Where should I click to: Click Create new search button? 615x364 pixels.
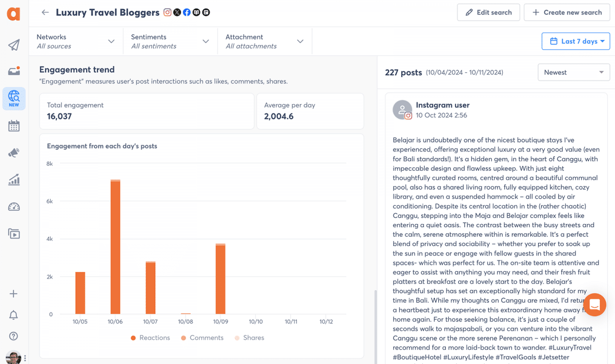(x=567, y=12)
